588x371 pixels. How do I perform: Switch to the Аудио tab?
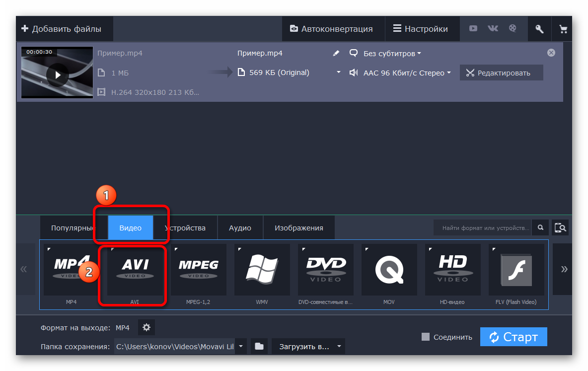coord(240,228)
